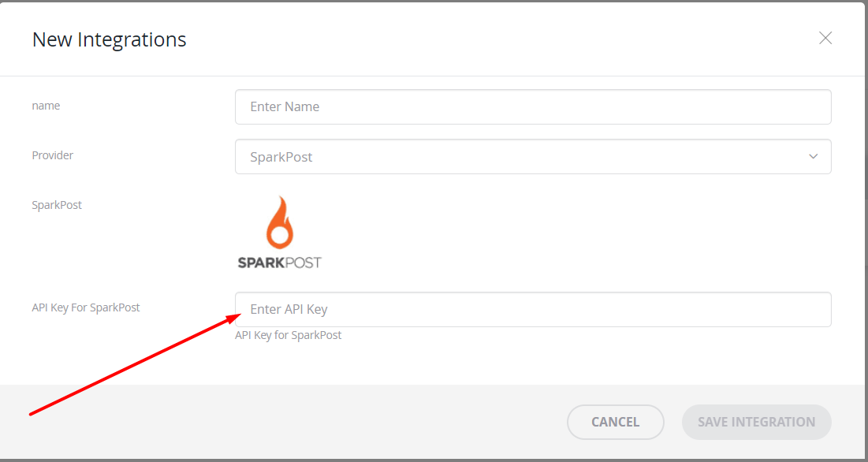Click the orange SparkPost flame icon

[280, 222]
